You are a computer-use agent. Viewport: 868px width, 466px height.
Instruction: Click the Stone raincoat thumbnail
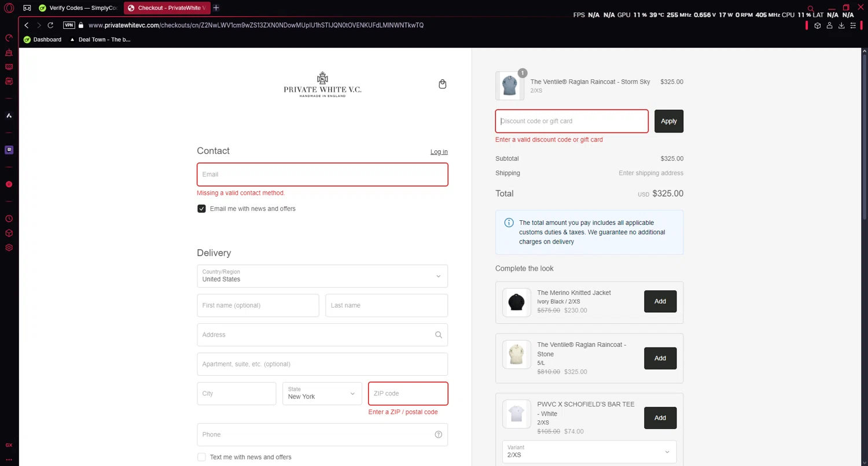(x=516, y=354)
